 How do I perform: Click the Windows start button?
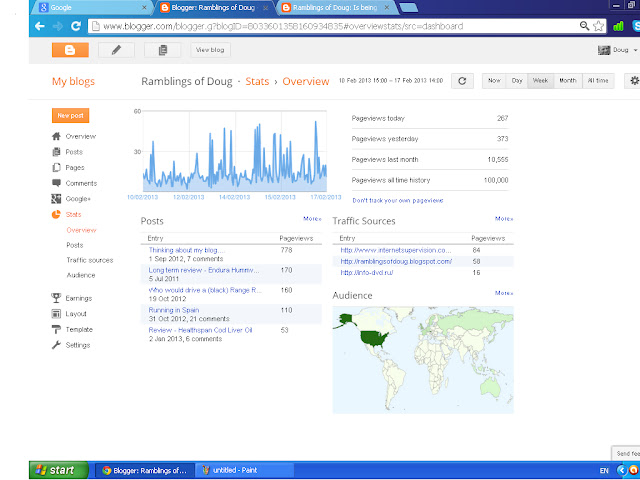coord(59,470)
